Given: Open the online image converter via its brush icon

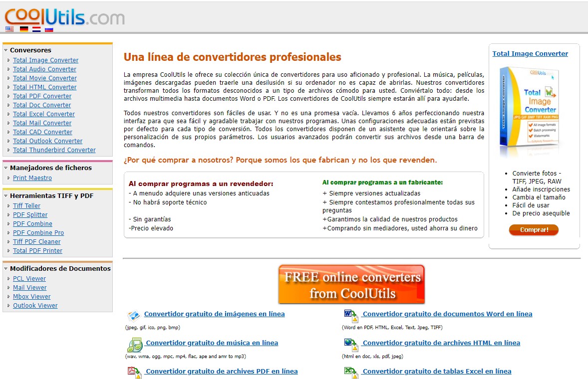Looking at the screenshot, I should (x=134, y=314).
